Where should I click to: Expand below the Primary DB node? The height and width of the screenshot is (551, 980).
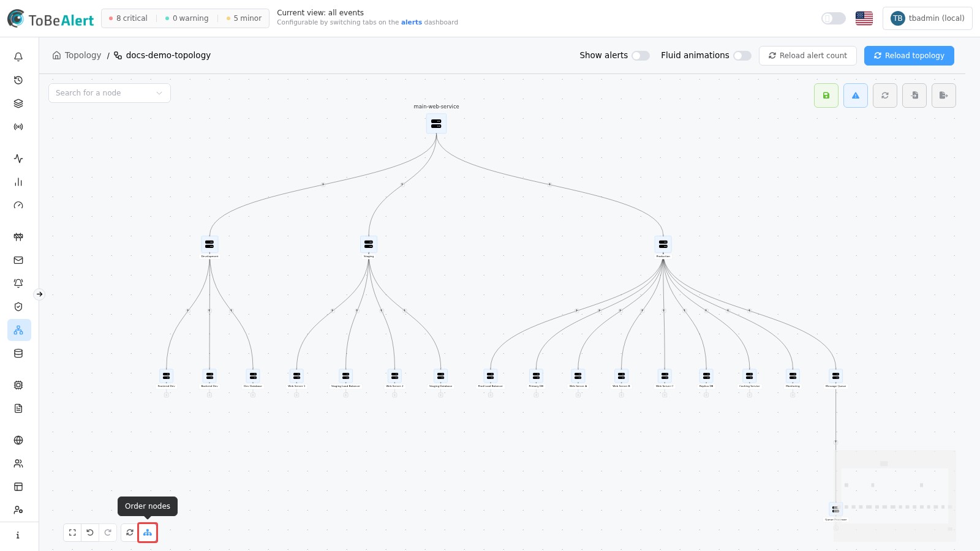(x=536, y=395)
